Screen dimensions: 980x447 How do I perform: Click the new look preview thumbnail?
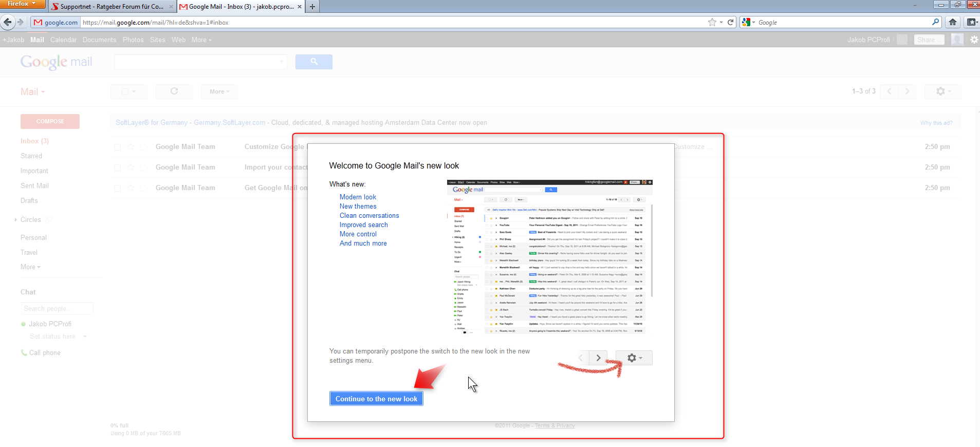550,257
